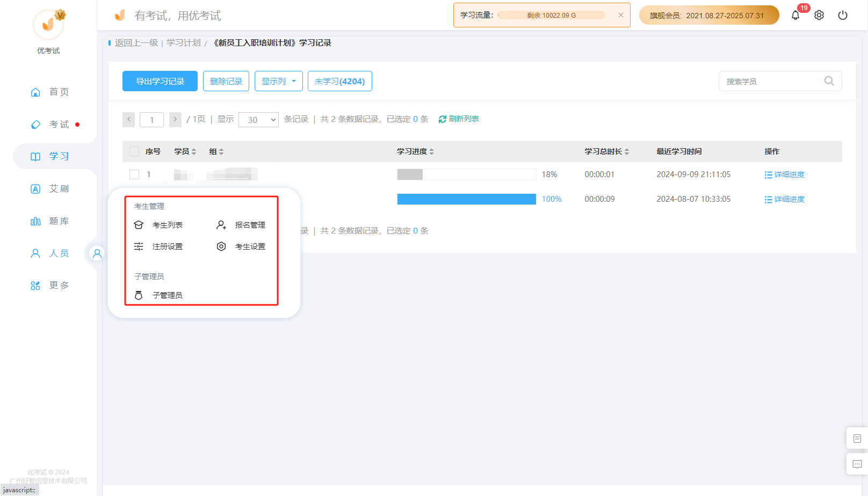Click the 优考试 logo avatar
868x496 pixels.
coord(49,25)
